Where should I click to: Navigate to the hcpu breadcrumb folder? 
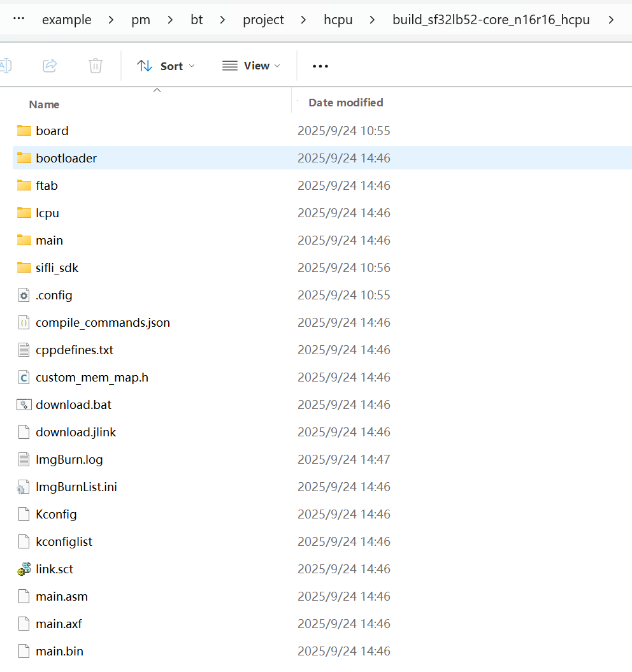[338, 20]
